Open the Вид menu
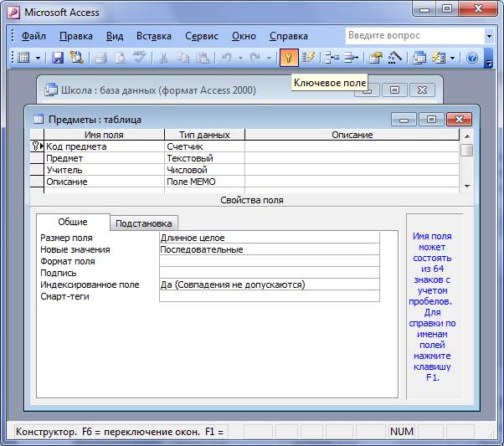The image size is (504, 446). [115, 36]
